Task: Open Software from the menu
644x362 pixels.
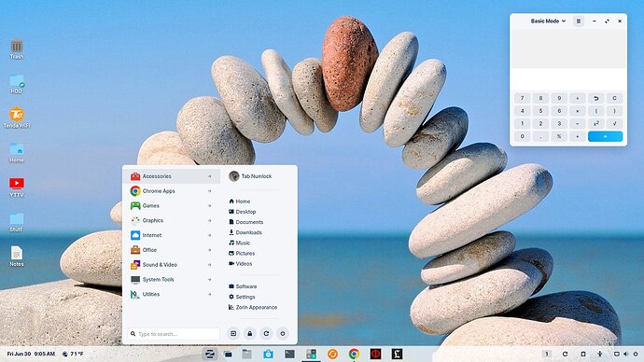Action: click(x=243, y=286)
